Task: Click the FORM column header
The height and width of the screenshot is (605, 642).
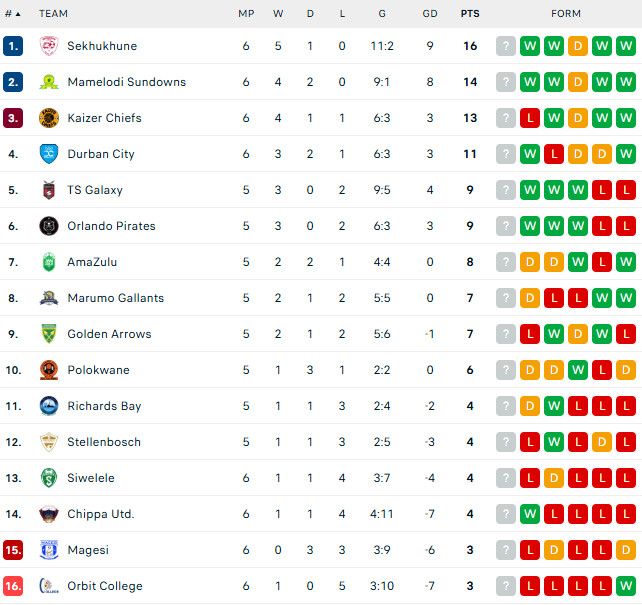Action: [x=566, y=14]
